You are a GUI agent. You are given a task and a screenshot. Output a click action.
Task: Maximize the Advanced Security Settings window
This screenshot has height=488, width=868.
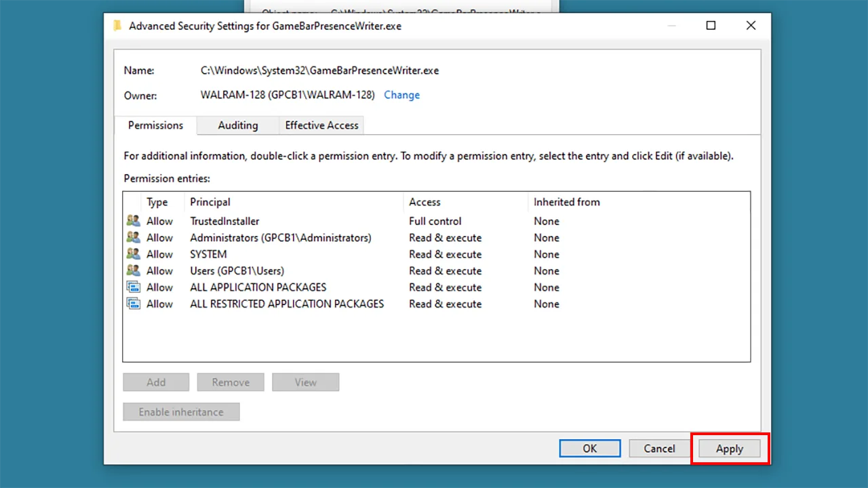pyautogui.click(x=711, y=26)
